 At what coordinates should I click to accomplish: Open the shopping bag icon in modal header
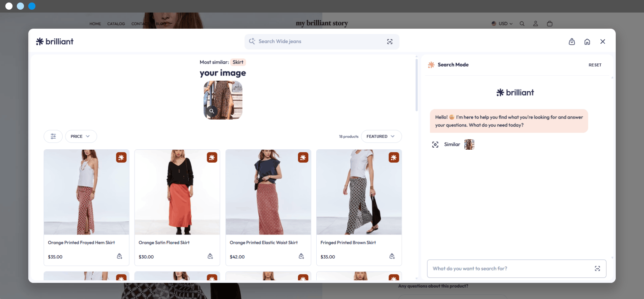572,42
